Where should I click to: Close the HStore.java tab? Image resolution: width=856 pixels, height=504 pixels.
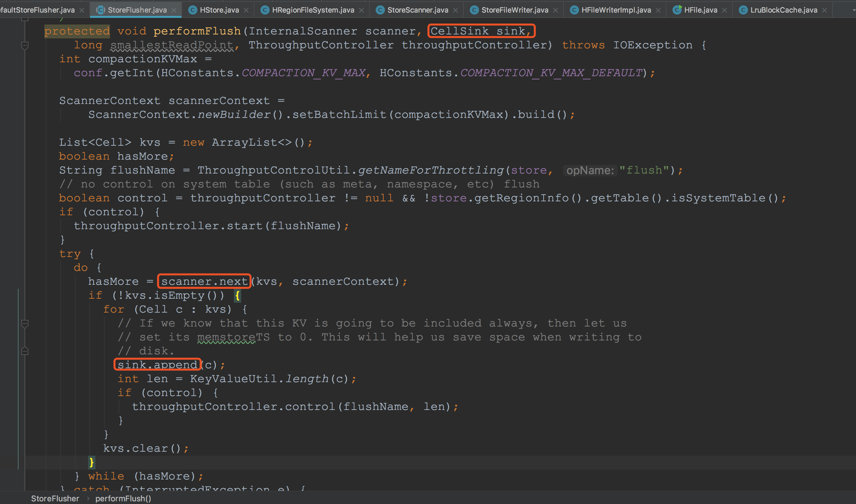[246, 10]
